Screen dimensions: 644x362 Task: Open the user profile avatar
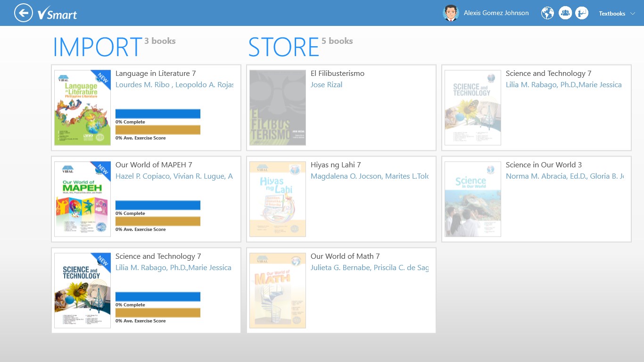(451, 13)
